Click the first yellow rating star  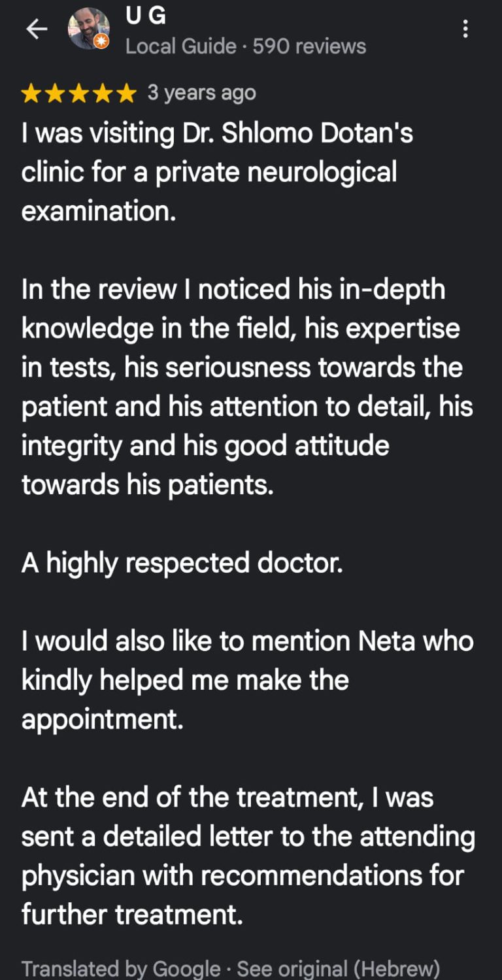[31, 94]
